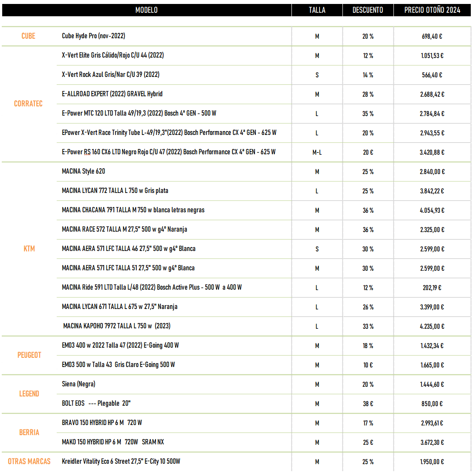Click the EM03 500 w Talla 43 model
473x476 pixels.
(x=118, y=365)
